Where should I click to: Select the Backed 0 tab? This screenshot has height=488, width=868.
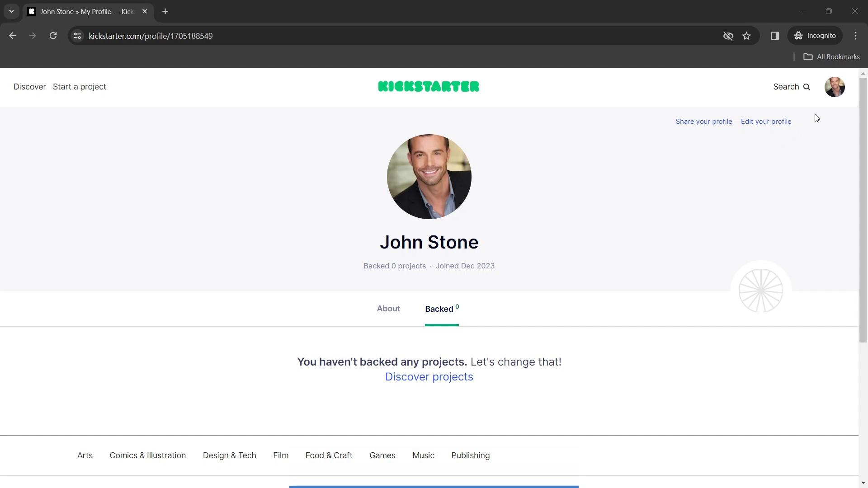click(442, 309)
